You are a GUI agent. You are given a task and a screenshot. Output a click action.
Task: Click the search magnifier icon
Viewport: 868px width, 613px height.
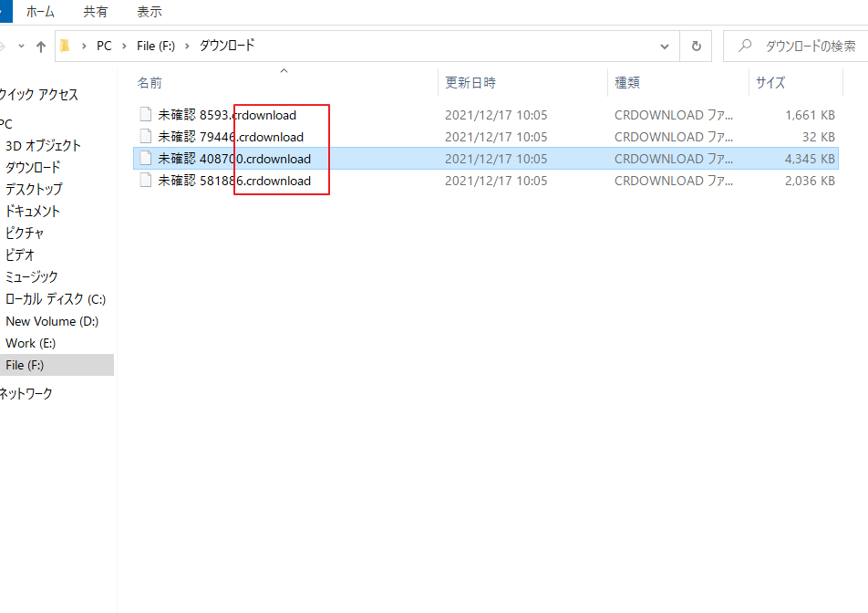click(745, 46)
